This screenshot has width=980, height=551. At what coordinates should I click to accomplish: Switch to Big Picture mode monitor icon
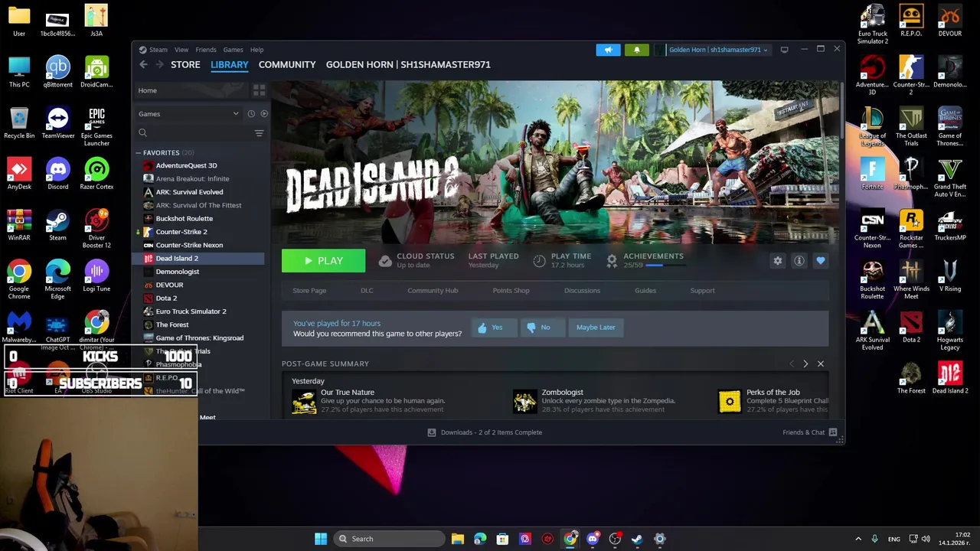(784, 50)
